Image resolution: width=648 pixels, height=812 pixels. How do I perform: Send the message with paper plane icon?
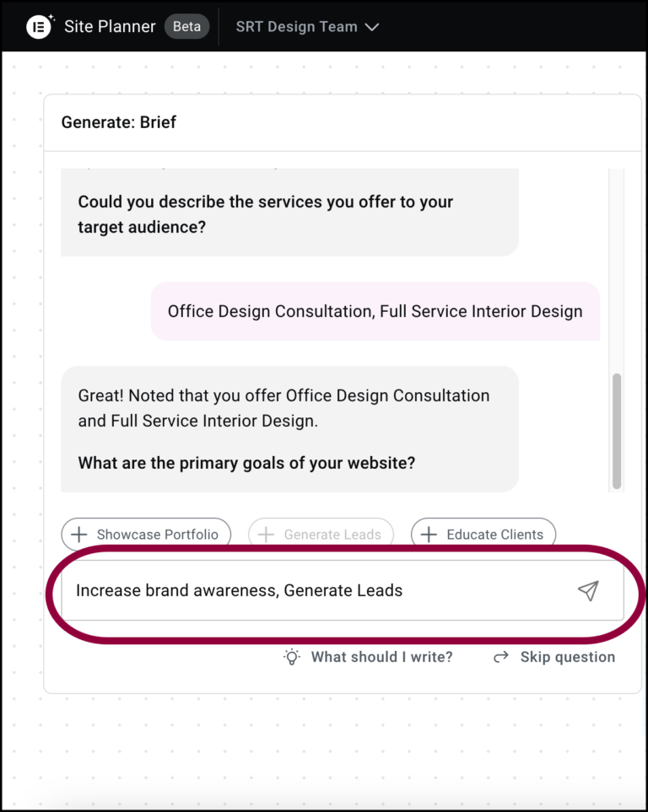[588, 591]
